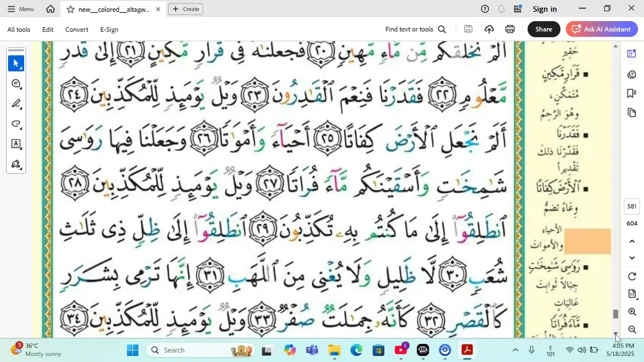644x362 pixels.
Task: Click the Share button
Action: point(544,29)
